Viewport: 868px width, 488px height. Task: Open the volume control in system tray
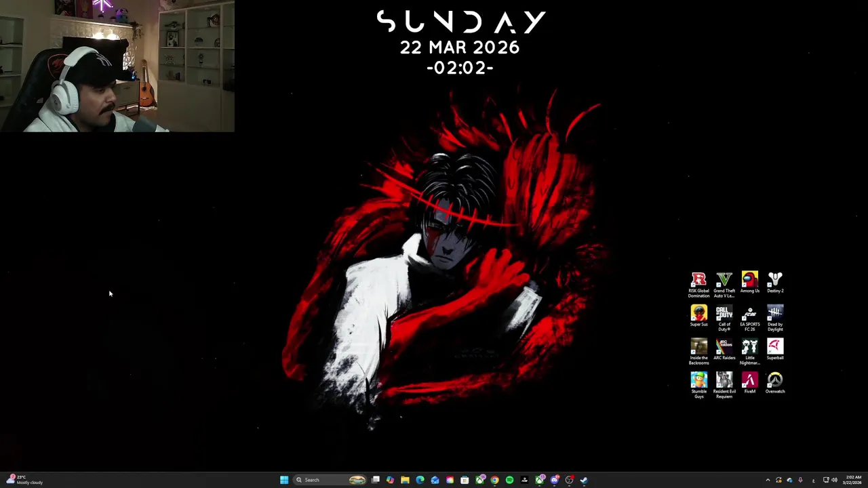tap(834, 480)
